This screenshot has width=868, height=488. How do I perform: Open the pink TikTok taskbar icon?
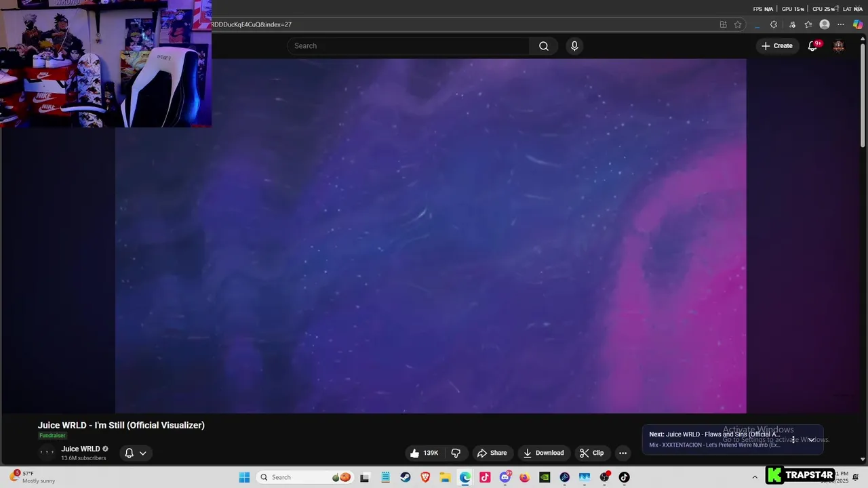pos(485,477)
